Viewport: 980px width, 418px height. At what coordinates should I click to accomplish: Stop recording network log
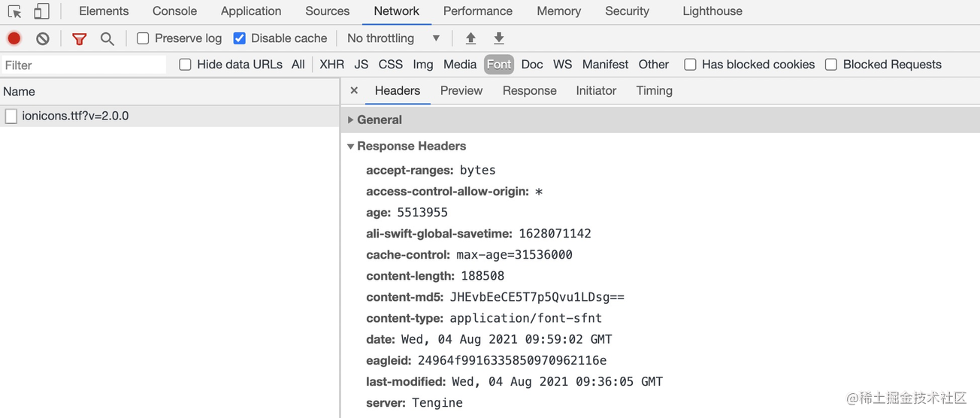(14, 38)
